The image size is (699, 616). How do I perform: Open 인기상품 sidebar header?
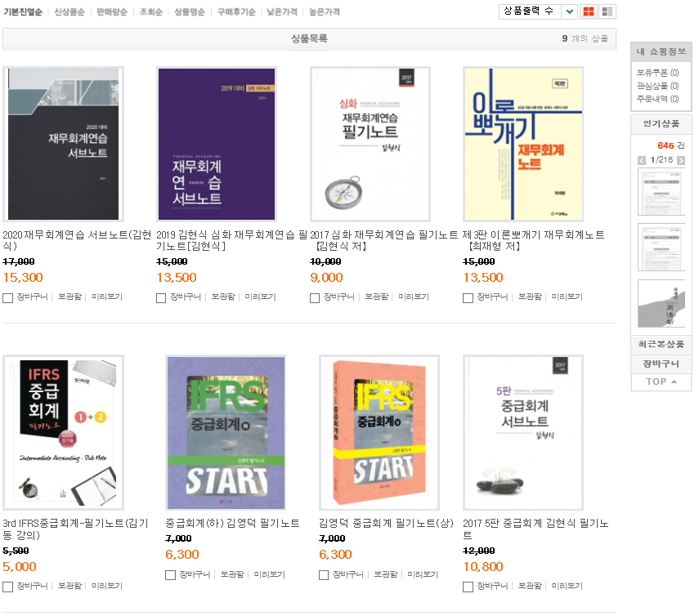(661, 124)
